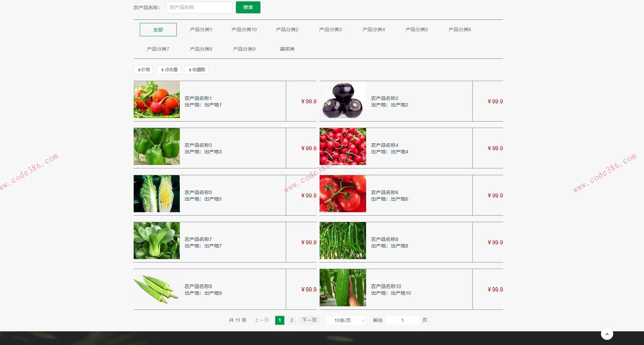
Task: Open the 农产品名称4 red radish thumbnail
Action: 343,146
